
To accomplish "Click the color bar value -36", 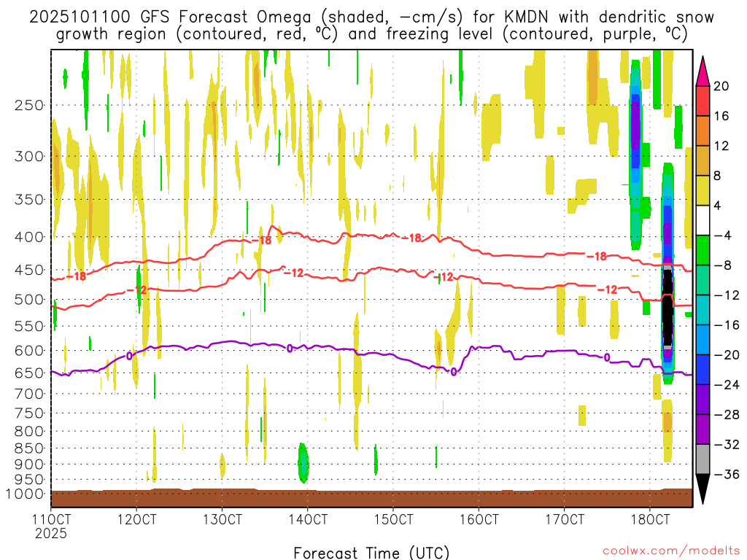I will (727, 474).
